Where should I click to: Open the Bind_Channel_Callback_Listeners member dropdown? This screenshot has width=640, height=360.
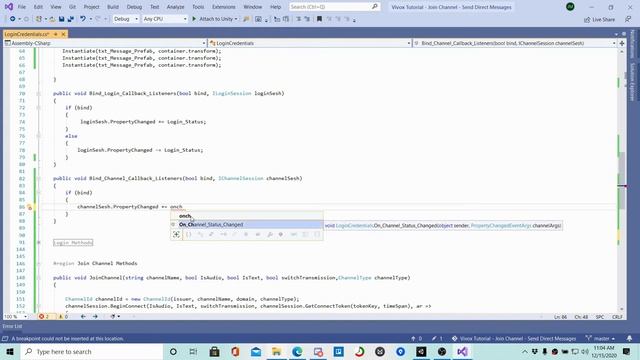click(515, 43)
